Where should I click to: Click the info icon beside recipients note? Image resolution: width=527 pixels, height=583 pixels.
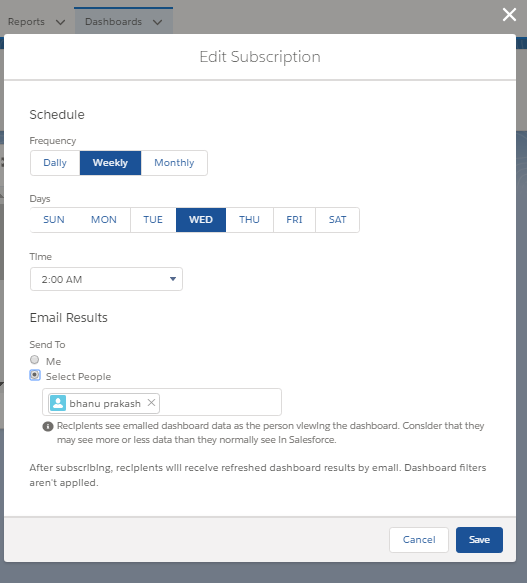tap(48, 426)
